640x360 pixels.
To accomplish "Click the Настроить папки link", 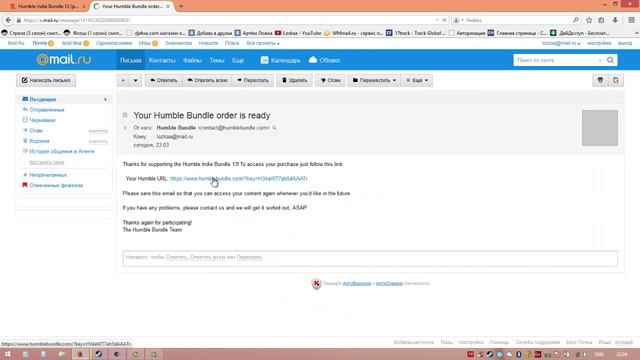I will tap(47, 162).
